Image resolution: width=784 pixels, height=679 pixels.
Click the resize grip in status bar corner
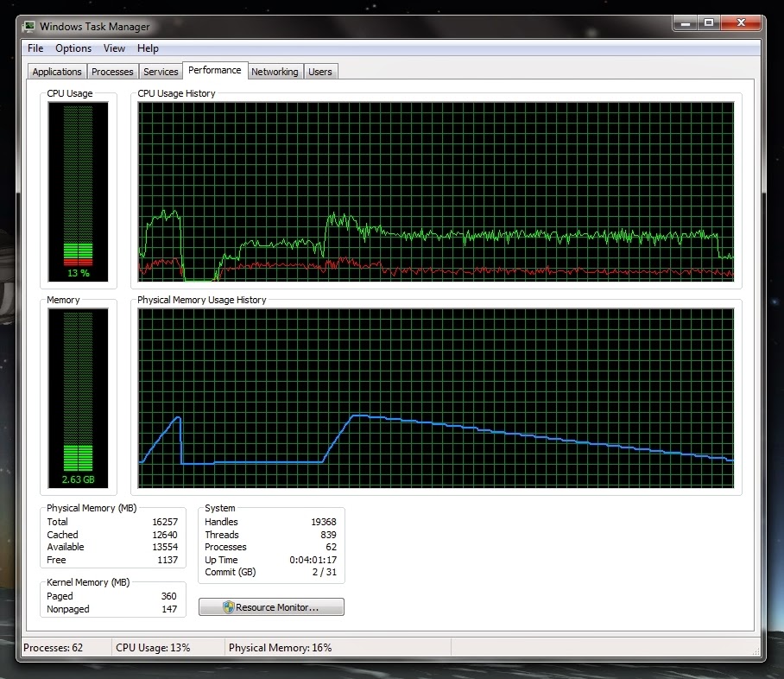point(756,651)
